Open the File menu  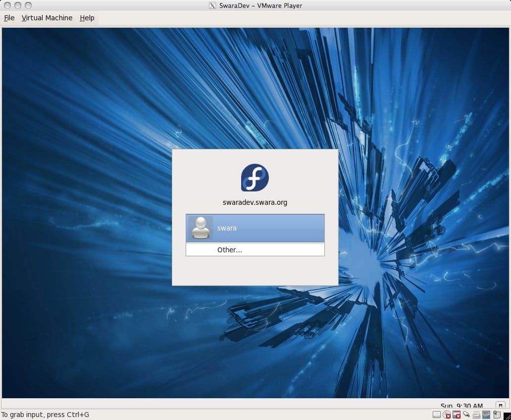point(9,18)
